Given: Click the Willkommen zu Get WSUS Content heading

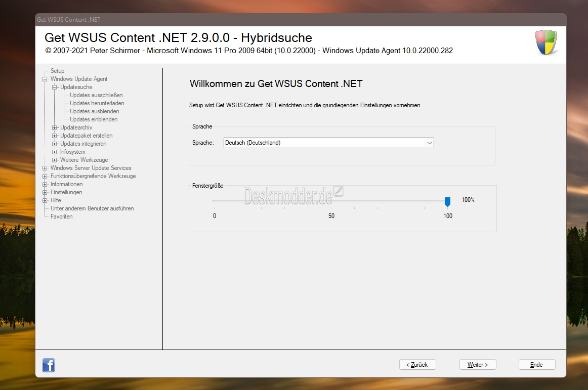Looking at the screenshot, I should coord(276,83).
